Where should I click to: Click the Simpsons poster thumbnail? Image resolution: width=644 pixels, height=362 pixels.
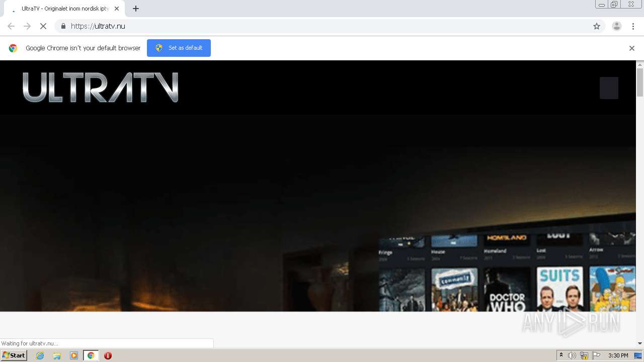tap(612, 289)
